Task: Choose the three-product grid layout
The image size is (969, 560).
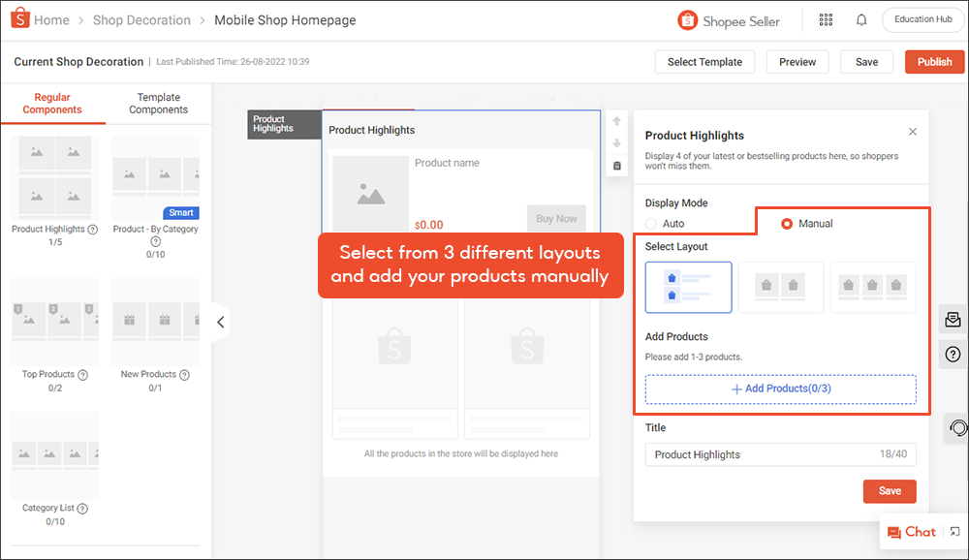Action: (873, 287)
